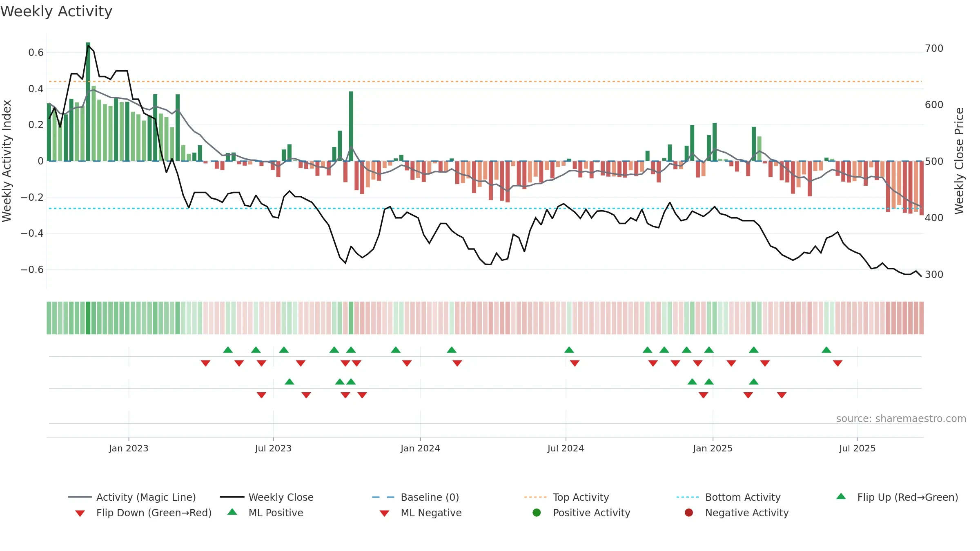This screenshot has width=980, height=551.
Task: Toggle Flip Down (Green→Red) legend entry
Action: [x=143, y=513]
